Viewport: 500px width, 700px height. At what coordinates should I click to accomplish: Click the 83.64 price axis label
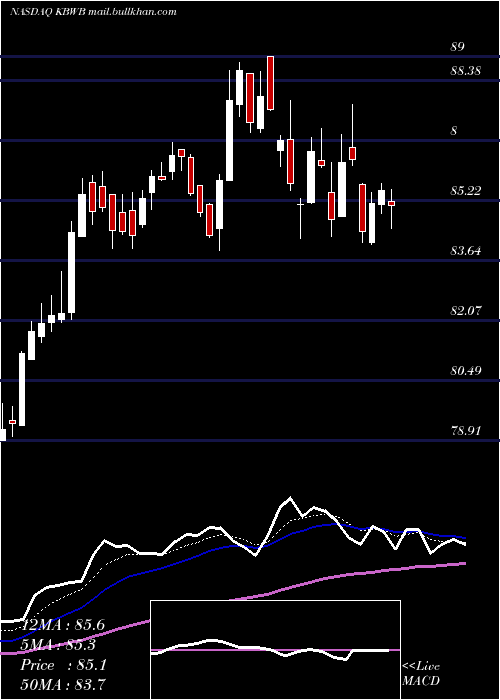click(466, 250)
